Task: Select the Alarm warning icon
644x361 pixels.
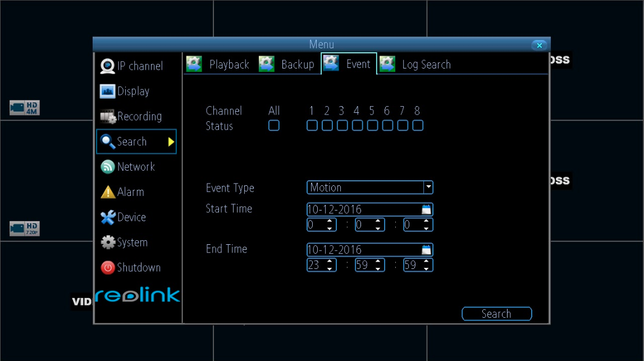Action: (x=108, y=191)
